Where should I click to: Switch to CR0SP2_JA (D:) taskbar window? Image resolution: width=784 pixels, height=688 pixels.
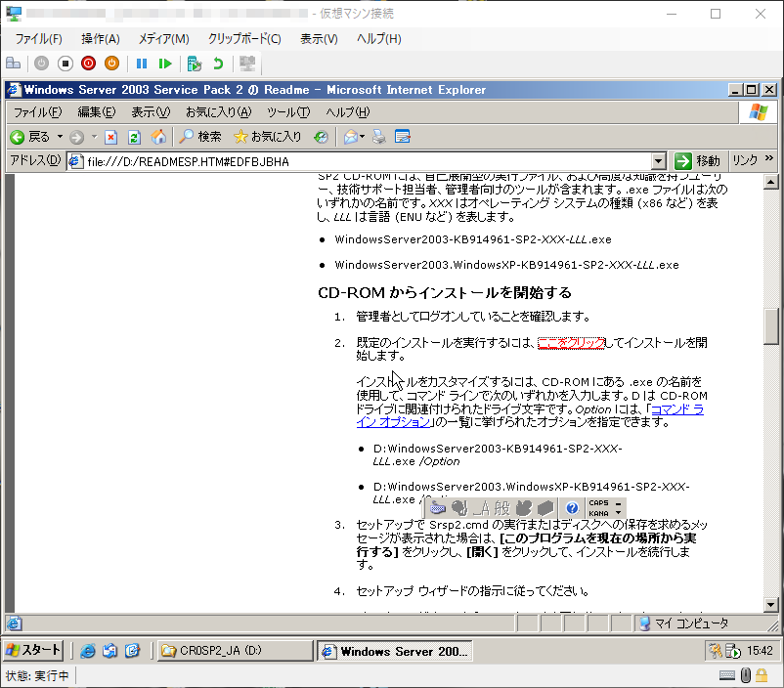[235, 651]
